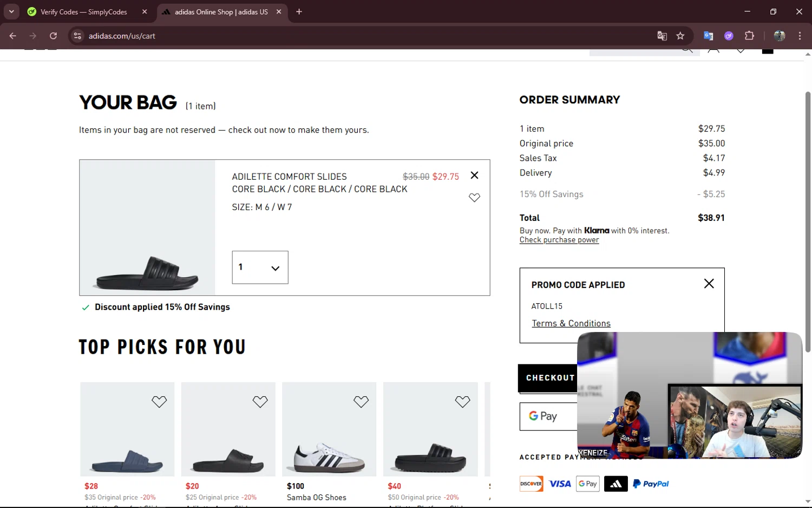
Task: Bookmark this page with star icon
Action: pos(680,36)
